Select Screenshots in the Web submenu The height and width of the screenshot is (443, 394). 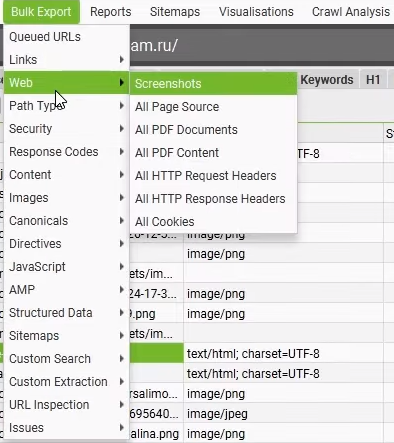click(x=213, y=84)
